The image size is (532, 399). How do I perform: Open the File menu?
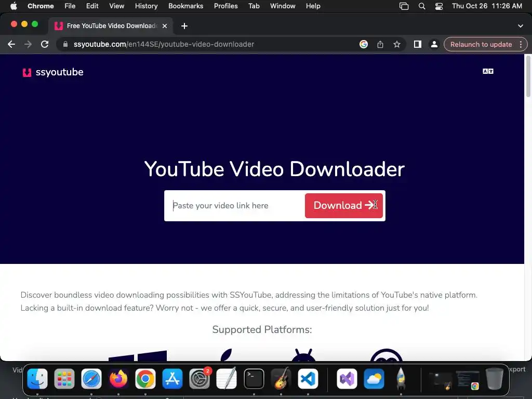click(70, 6)
